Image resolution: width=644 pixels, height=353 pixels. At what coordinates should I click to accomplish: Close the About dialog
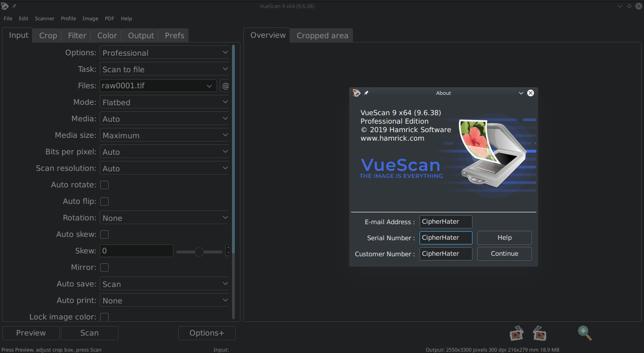tap(531, 93)
